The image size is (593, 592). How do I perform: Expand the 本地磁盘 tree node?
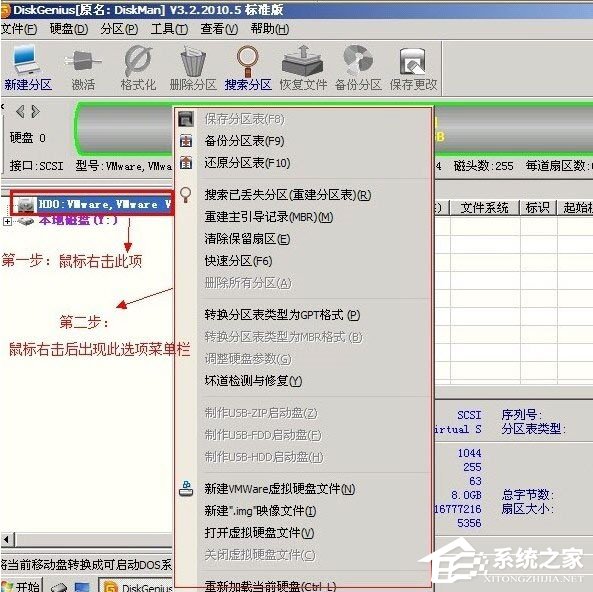pos(7,221)
